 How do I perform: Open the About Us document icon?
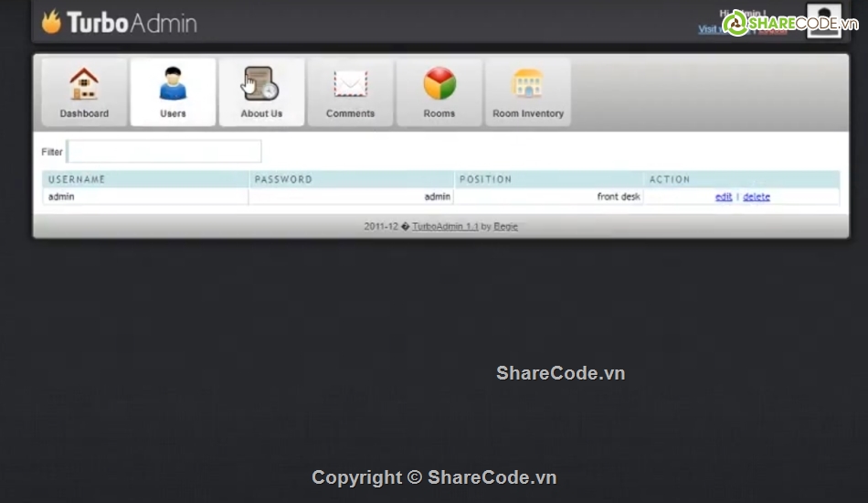pyautogui.click(x=260, y=83)
